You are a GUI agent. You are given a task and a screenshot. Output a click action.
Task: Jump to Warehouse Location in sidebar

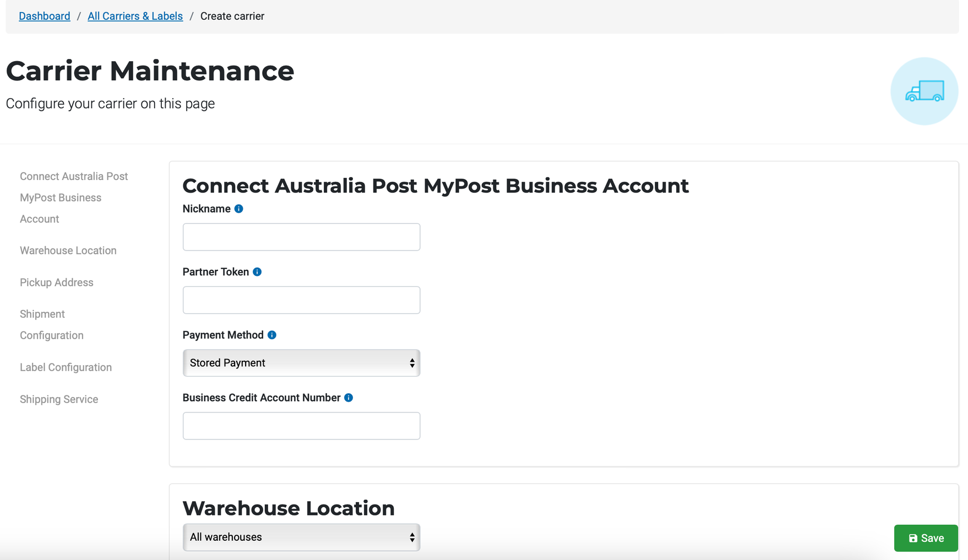68,251
